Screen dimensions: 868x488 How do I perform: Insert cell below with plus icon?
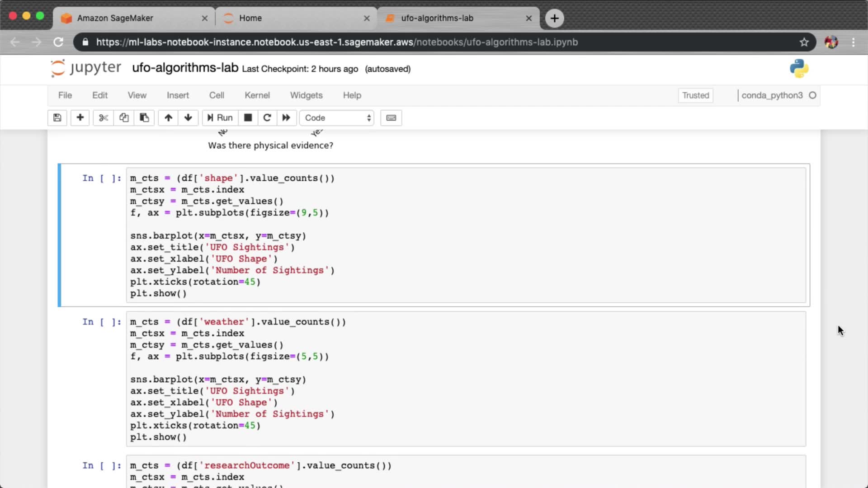point(80,118)
